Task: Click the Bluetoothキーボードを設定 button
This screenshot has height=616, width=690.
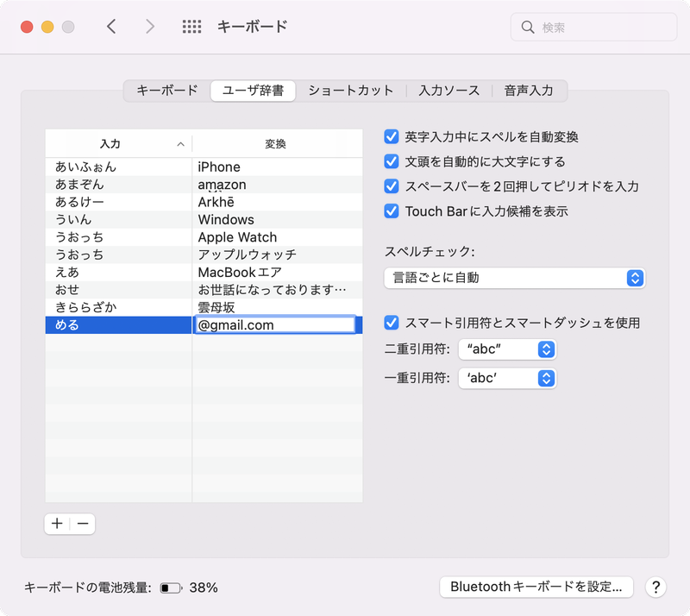Action: point(536,588)
